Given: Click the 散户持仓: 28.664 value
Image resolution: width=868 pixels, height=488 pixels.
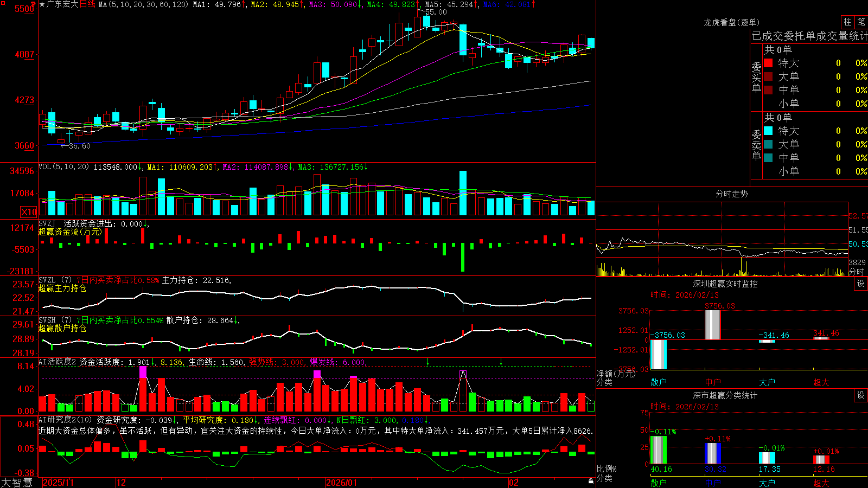Looking at the screenshot, I should click(x=200, y=320).
